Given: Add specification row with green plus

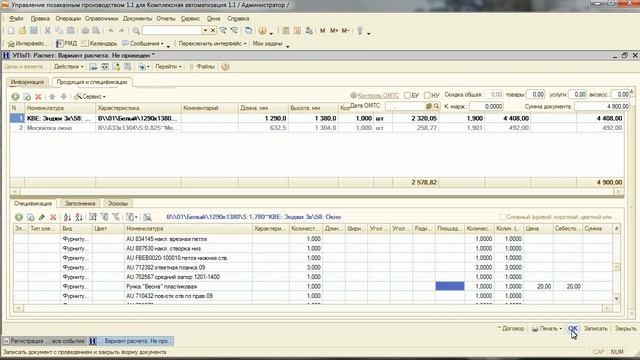Looking at the screenshot, I should click(19, 217).
